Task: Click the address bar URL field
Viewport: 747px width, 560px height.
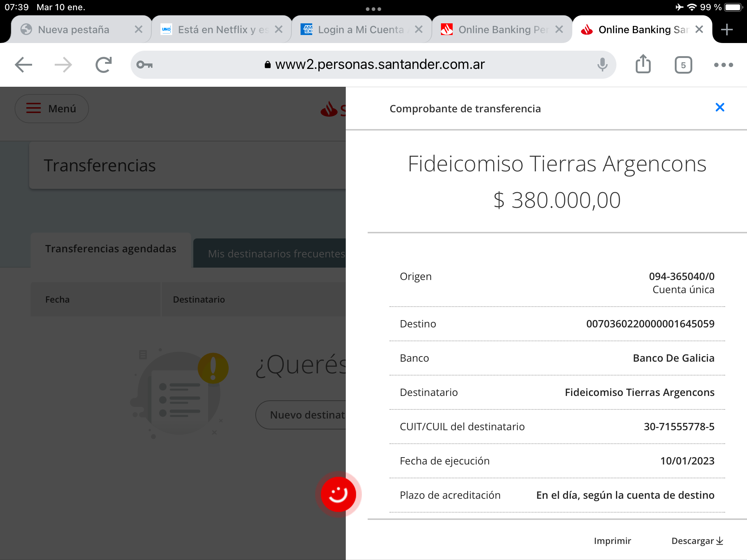Action: (374, 65)
